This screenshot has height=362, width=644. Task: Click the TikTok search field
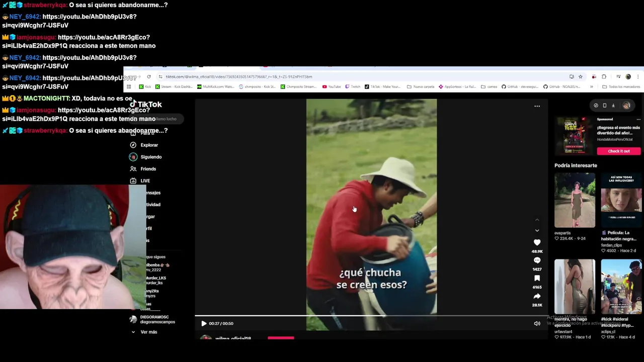[155, 119]
